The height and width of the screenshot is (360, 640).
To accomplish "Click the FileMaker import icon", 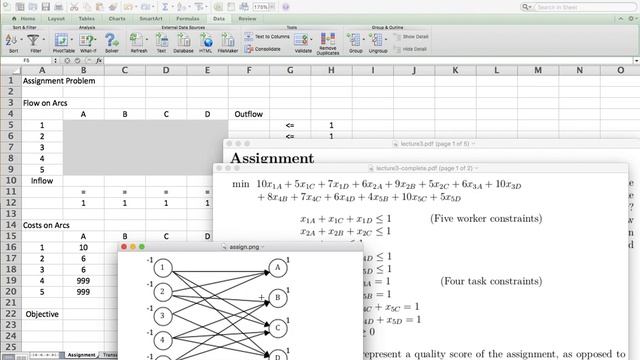I will coord(227,40).
